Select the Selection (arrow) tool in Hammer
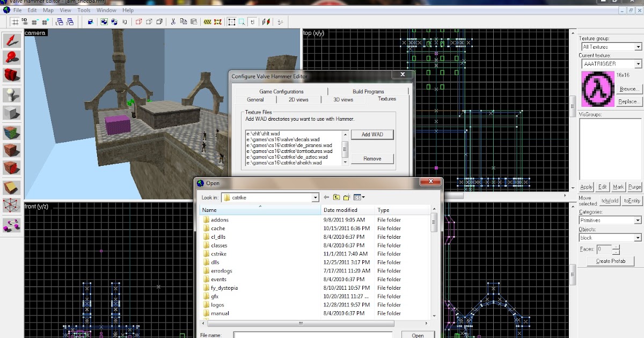The width and height of the screenshot is (644, 338). [11, 40]
